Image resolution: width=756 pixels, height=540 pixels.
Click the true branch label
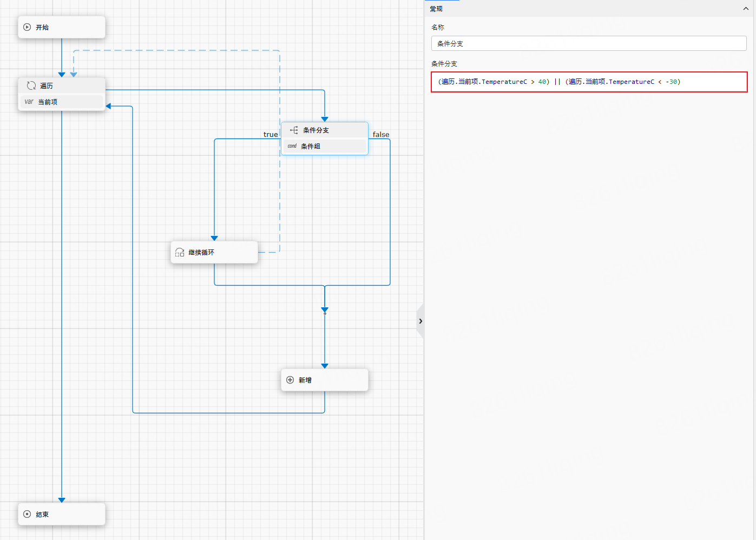(271, 134)
